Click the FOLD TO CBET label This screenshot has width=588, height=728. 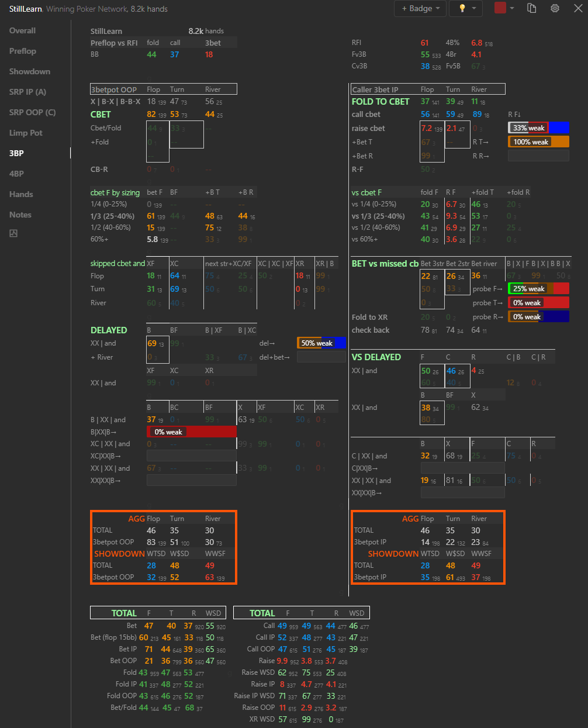381,101
